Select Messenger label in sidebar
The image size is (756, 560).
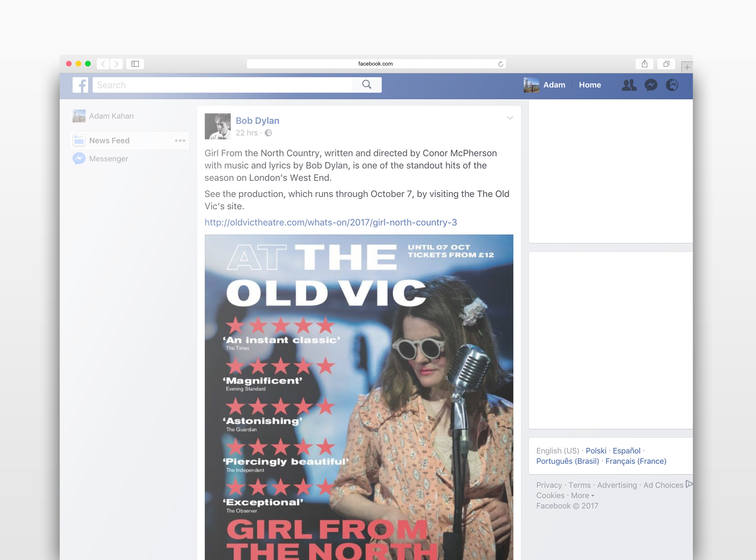[x=109, y=159]
